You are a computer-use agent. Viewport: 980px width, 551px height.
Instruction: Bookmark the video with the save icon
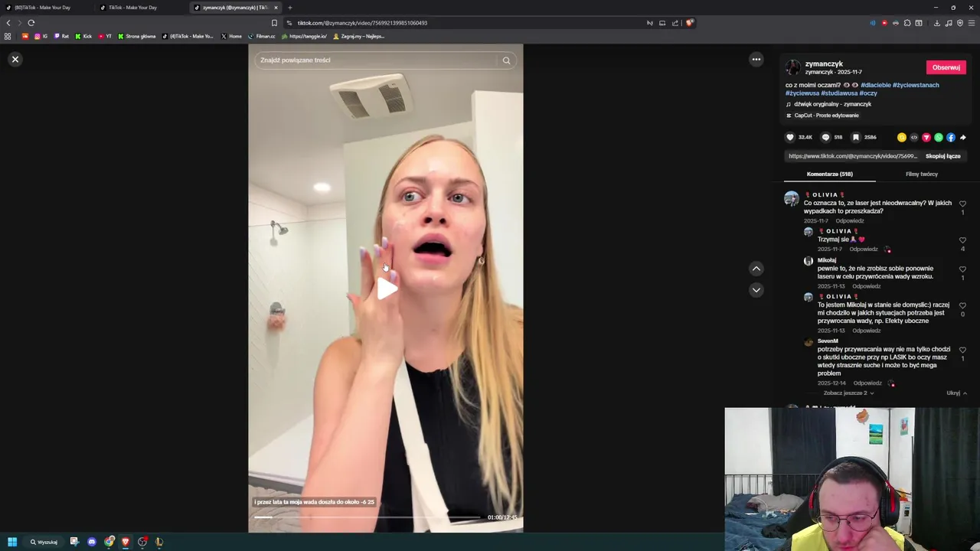(x=855, y=138)
